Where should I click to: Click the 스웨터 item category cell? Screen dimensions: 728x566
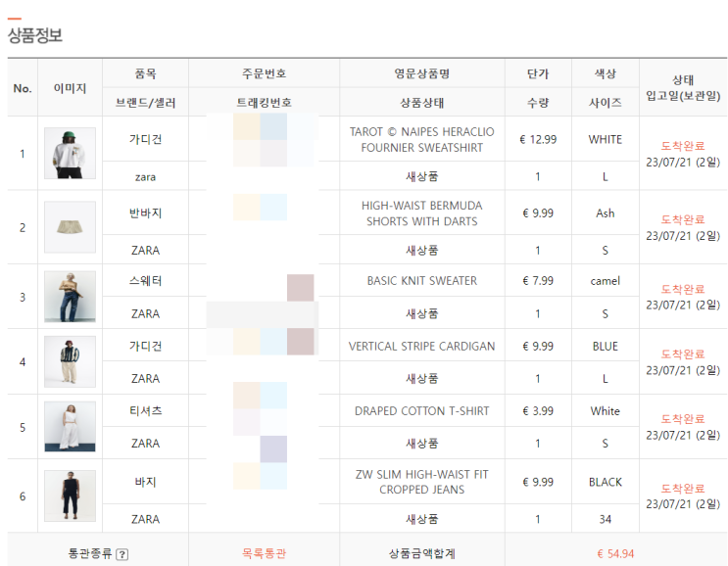pyautogui.click(x=145, y=281)
